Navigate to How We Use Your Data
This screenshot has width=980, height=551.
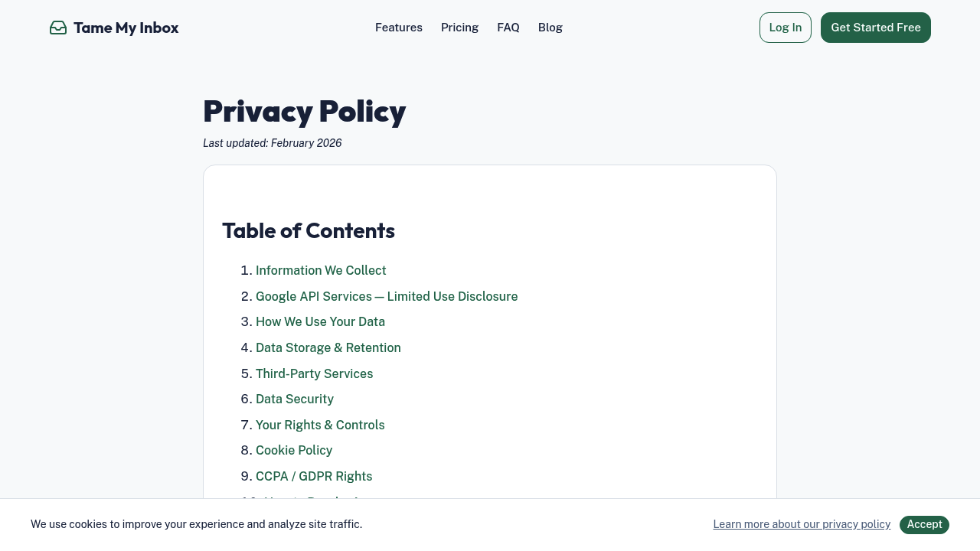click(x=320, y=321)
